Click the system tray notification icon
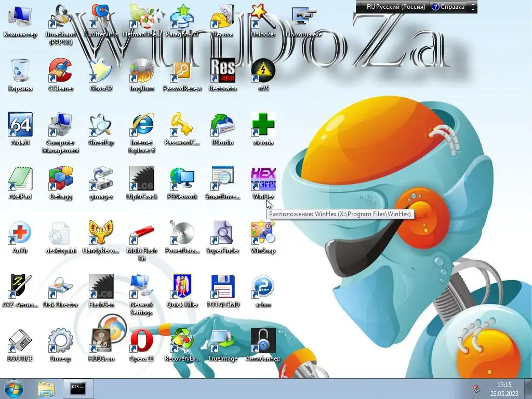Image resolution: width=532 pixels, height=399 pixels. 476,389
